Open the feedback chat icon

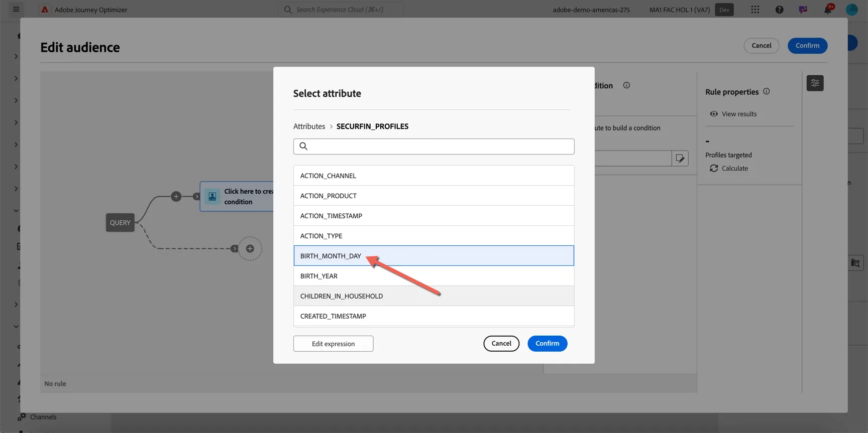coord(803,10)
